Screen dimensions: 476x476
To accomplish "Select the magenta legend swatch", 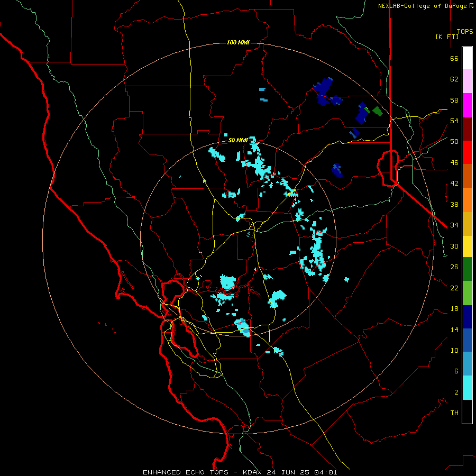I will tap(467, 105).
